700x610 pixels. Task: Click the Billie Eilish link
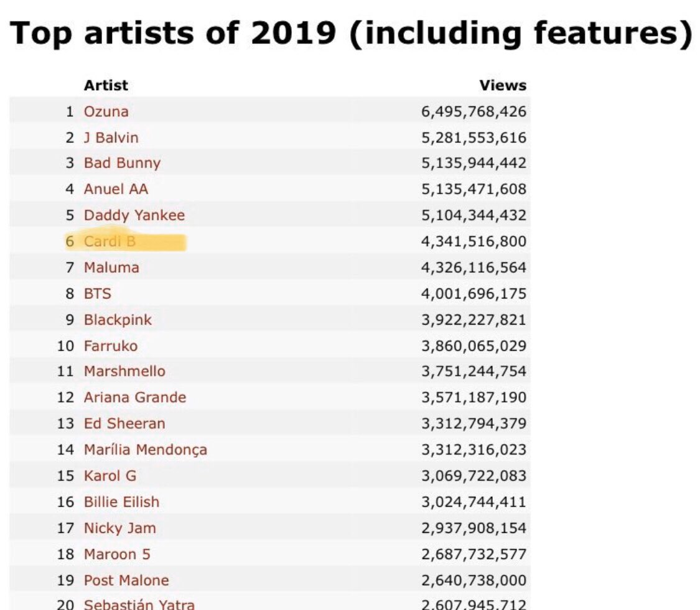pos(122,502)
